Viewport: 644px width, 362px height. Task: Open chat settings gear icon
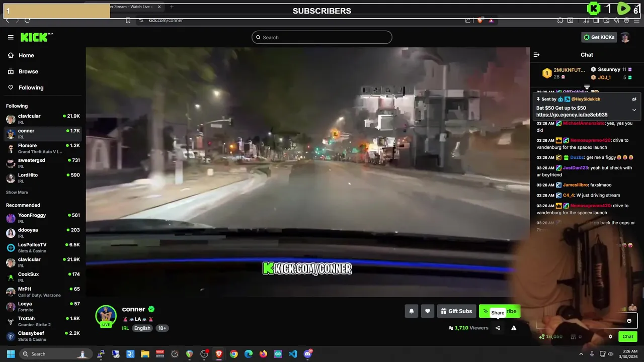point(610,337)
